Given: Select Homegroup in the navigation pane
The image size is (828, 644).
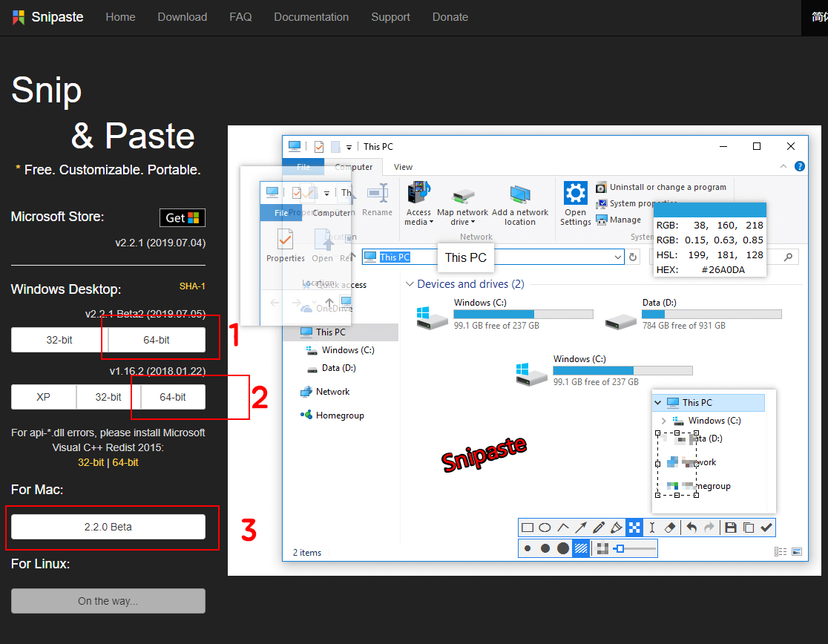Looking at the screenshot, I should (x=332, y=415).
